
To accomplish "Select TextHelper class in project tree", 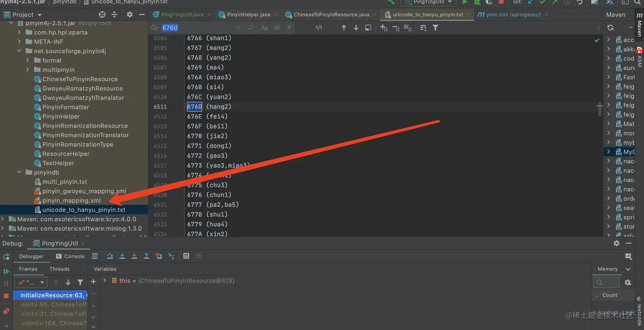I will click(x=58, y=163).
